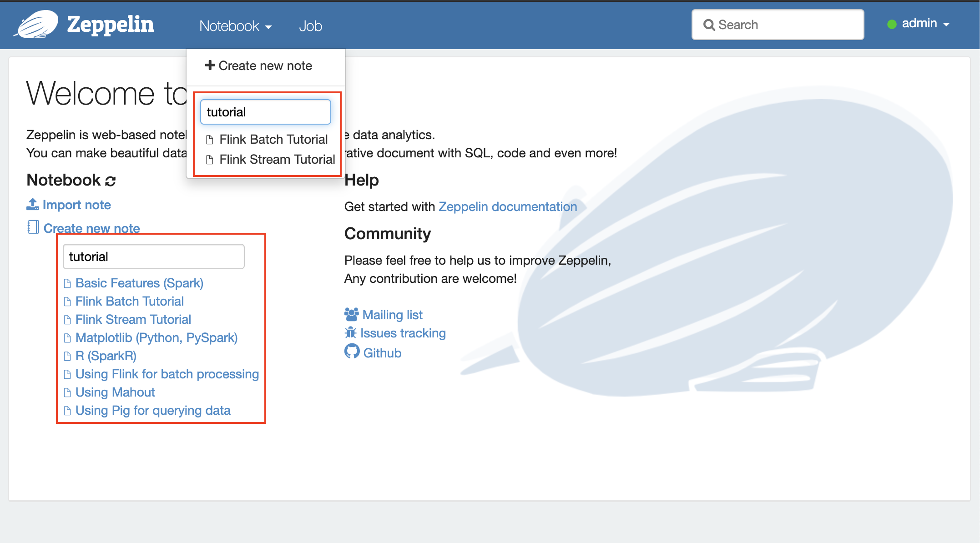Click file icon next to Basic Features (Spark)
The width and height of the screenshot is (980, 543).
67,283
